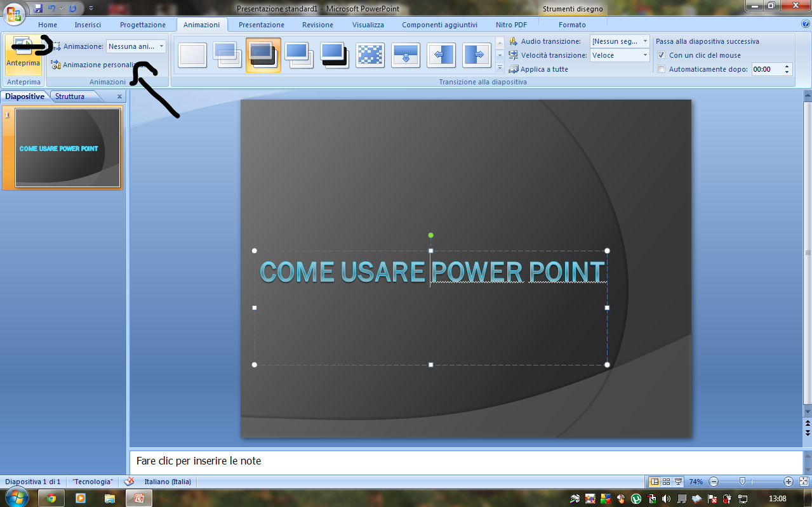Fit slide to current window icon

804,482
